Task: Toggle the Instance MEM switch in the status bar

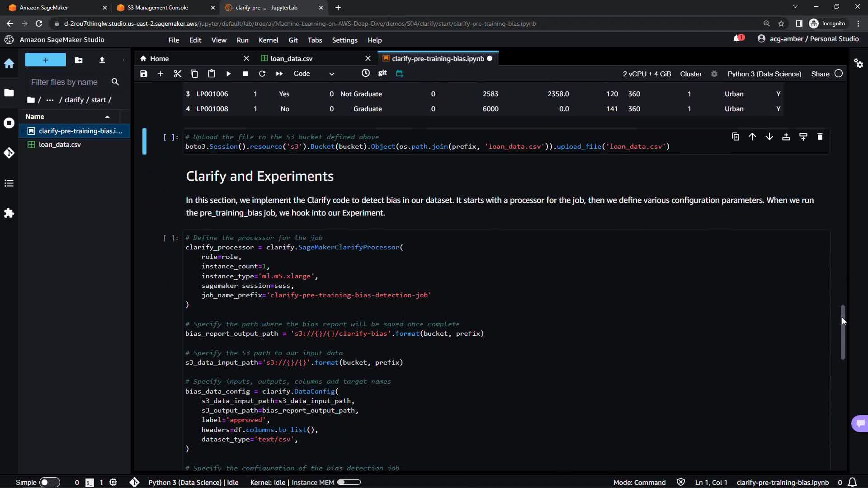Action: point(349,482)
